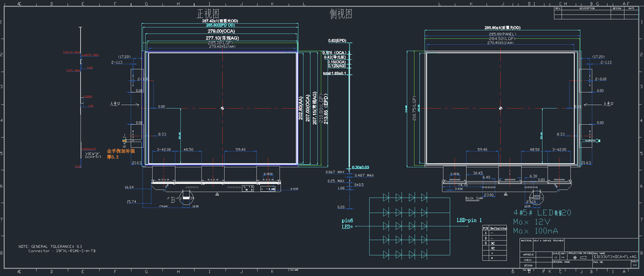644x276 pixels.
Task: Click the "LED-pin 1" label
Action: [x=469, y=220]
